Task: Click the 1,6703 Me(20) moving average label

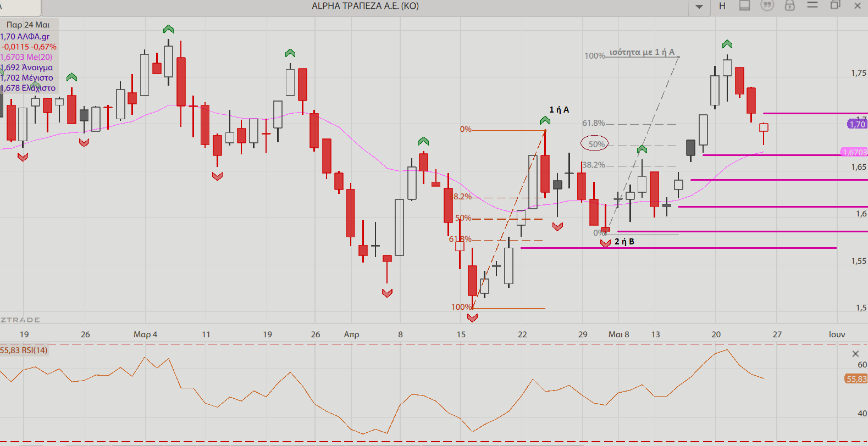Action: (x=26, y=57)
